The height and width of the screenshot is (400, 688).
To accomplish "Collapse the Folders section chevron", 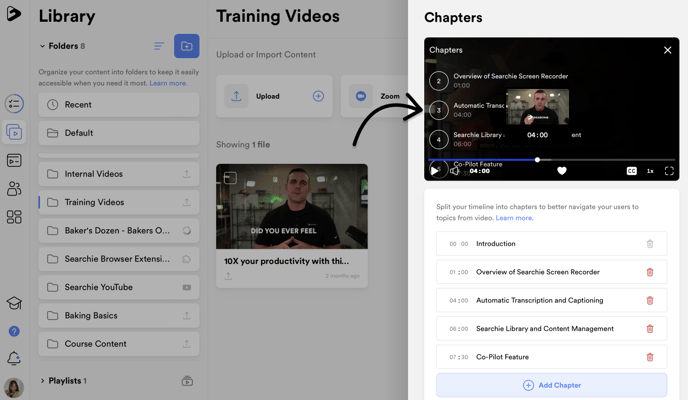I will click(42, 46).
